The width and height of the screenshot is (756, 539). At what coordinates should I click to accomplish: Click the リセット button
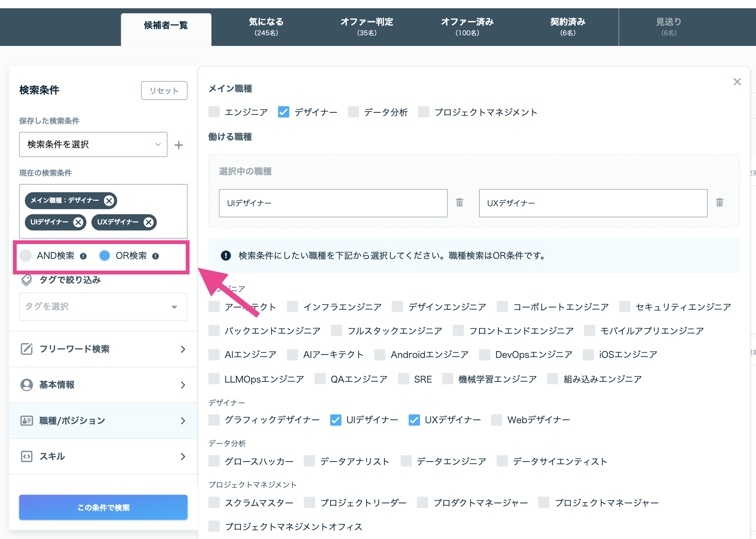164,90
